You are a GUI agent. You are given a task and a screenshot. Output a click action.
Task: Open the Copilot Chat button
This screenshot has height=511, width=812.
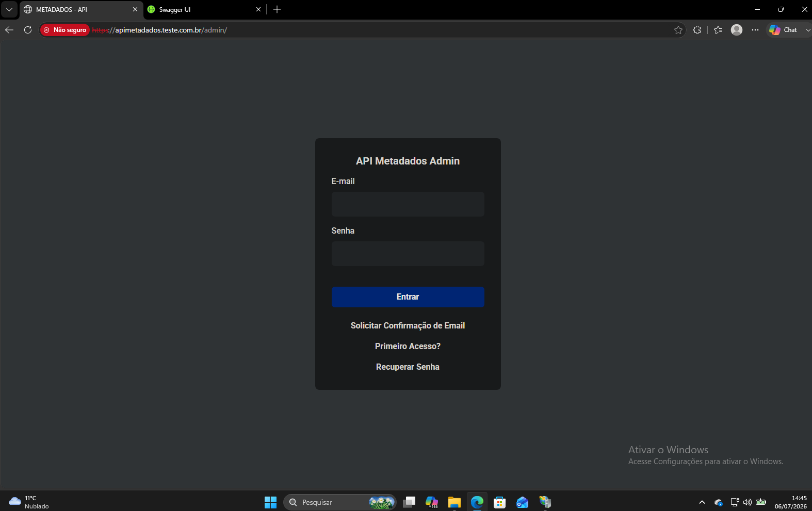783,30
